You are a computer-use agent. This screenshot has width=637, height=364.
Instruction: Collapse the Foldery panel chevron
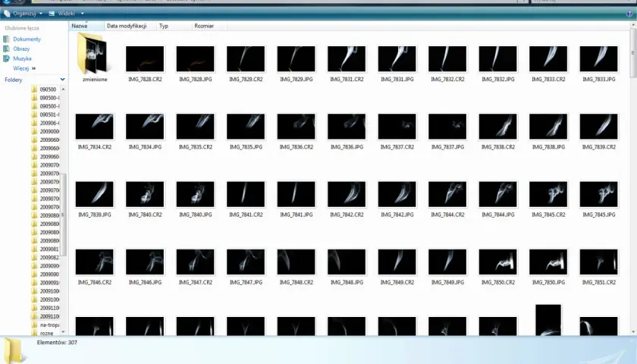click(x=62, y=80)
